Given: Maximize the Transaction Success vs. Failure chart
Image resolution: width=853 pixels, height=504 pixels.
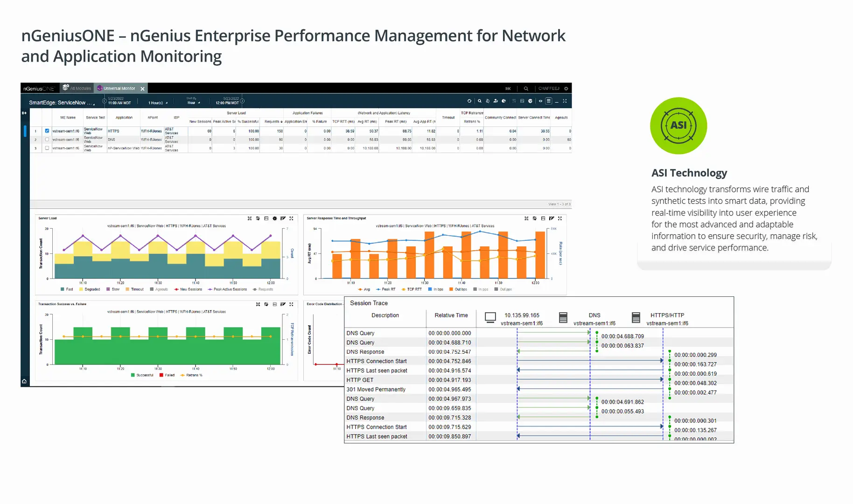Looking at the screenshot, I should coord(291,304).
